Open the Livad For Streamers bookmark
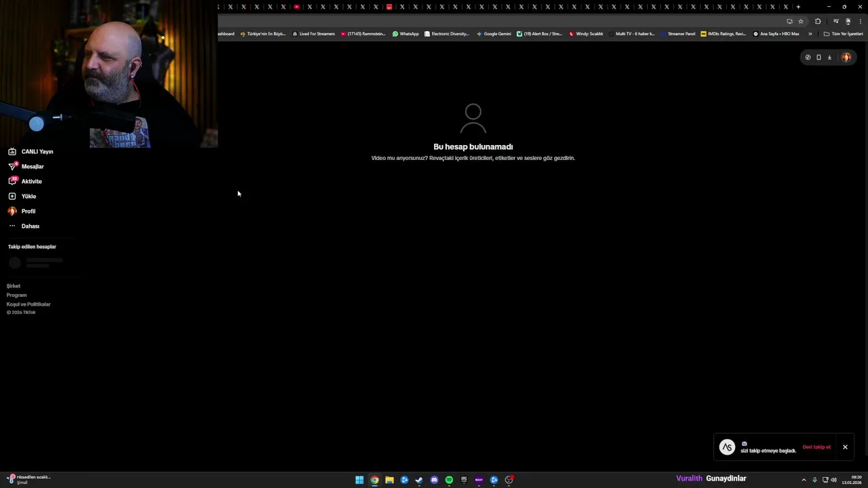The width and height of the screenshot is (868, 488). (313, 34)
